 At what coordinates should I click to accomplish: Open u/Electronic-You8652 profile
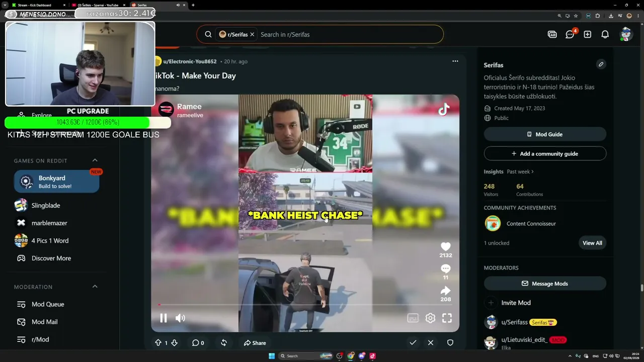(190, 61)
